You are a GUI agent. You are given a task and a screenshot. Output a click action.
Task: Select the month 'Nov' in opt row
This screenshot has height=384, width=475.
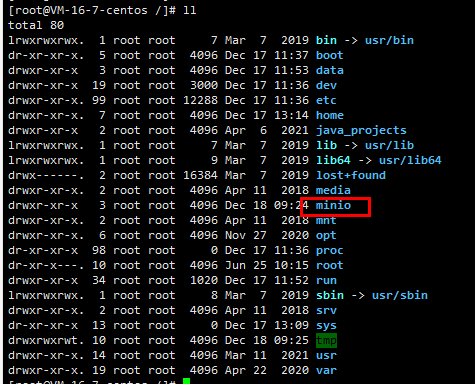click(235, 235)
